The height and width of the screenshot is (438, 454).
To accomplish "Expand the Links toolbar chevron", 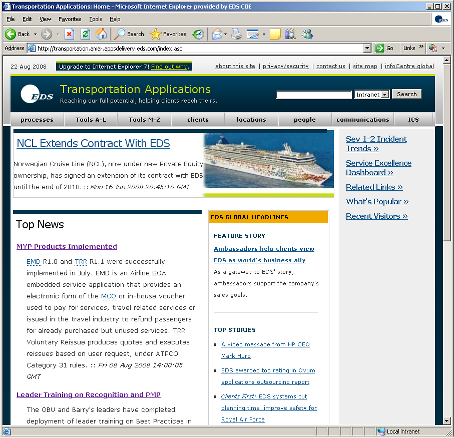I will [421, 48].
